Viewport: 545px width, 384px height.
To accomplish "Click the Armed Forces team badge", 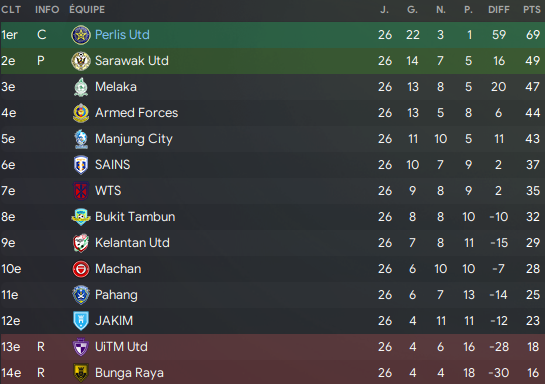I will point(81,113).
